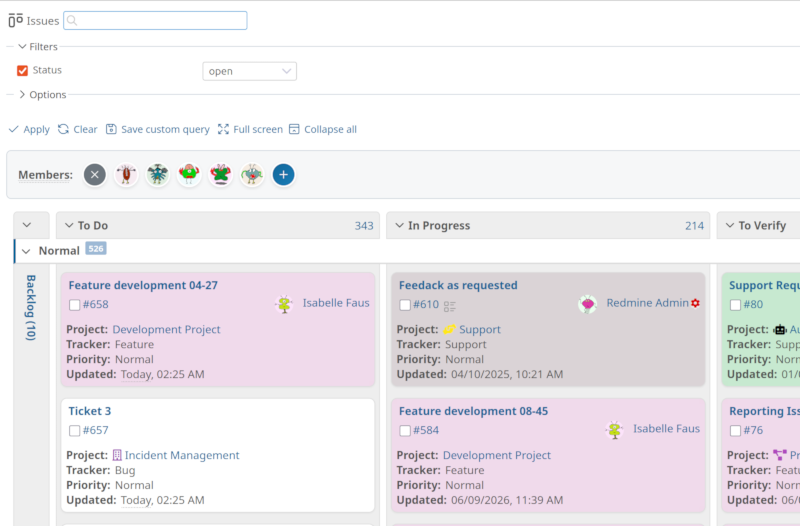Click red admin gear beside Redmine Admin

point(695,303)
